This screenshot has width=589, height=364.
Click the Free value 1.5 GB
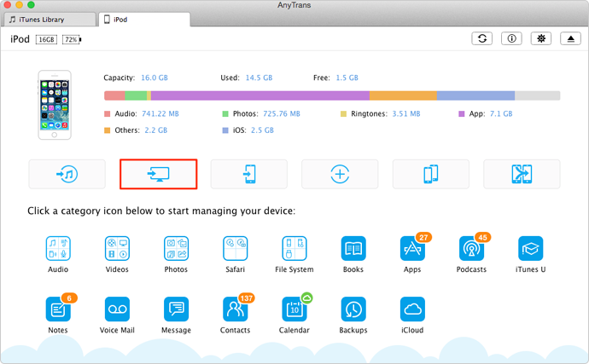347,78
